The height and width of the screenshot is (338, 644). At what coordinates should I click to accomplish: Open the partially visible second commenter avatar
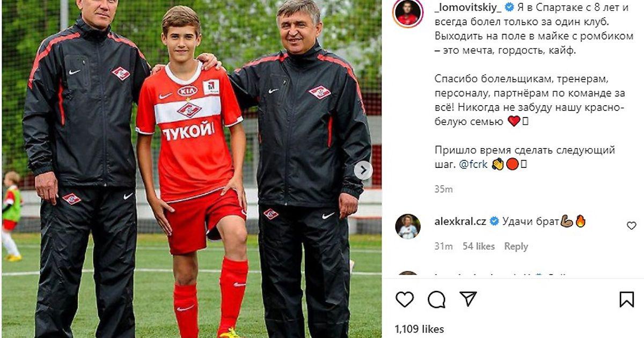(408, 275)
